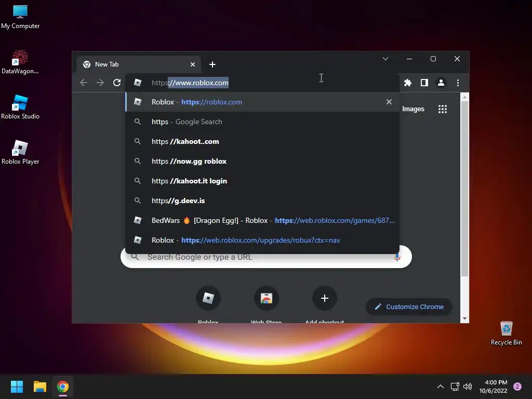Open the Images link

[x=413, y=109]
